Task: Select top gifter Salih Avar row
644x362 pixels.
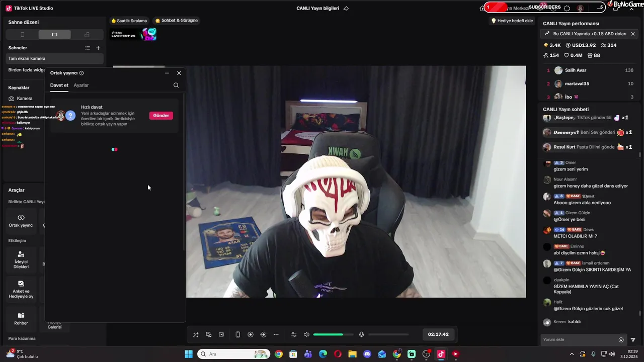Action: 590,70
